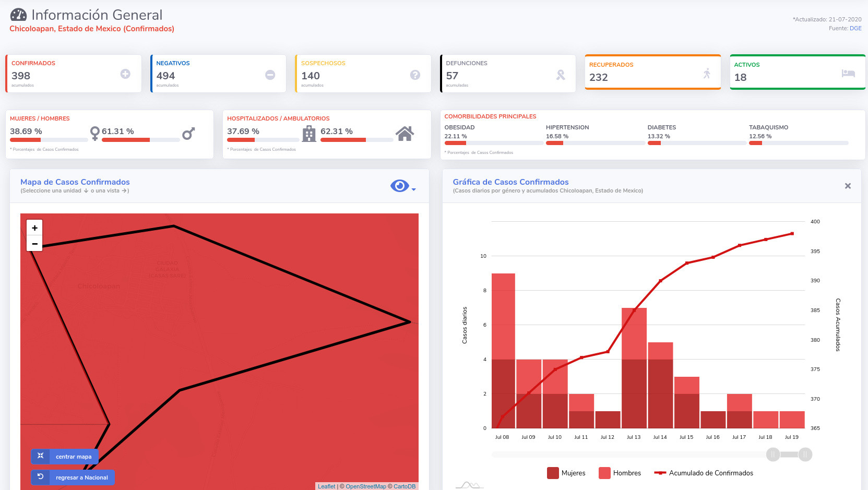868x490 pixels.
Task: Click the house icon for ambulatorios
Action: click(x=405, y=134)
